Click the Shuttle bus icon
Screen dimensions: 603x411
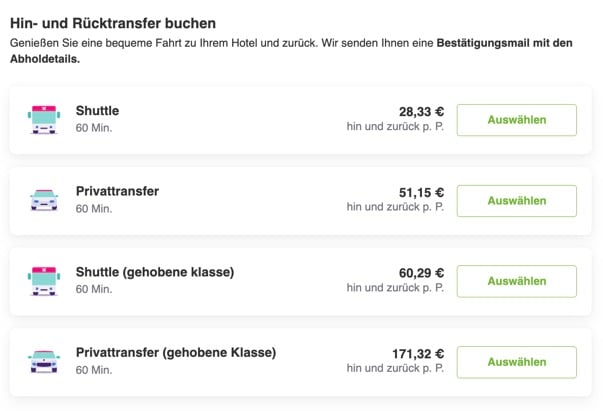44,120
